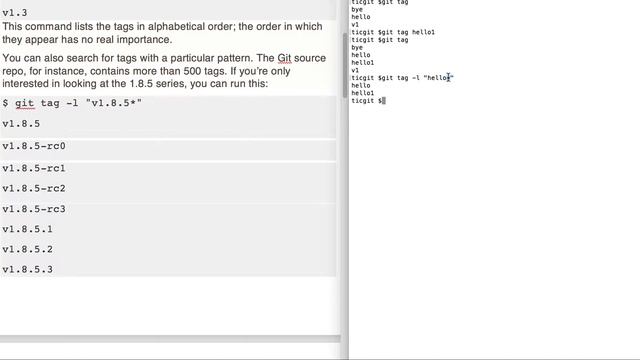Click the red-underlined word Git in the paragraph
The width and height of the screenshot is (640, 360).
[284, 58]
